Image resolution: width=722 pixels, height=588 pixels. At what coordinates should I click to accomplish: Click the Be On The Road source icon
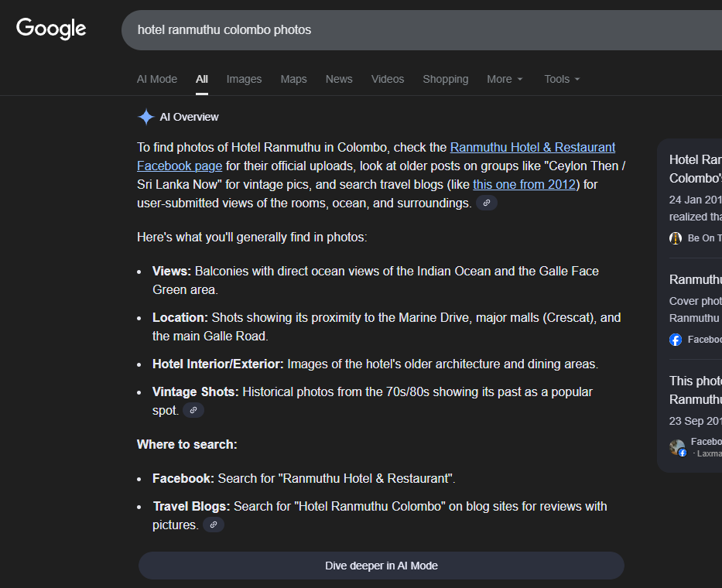[676, 238]
